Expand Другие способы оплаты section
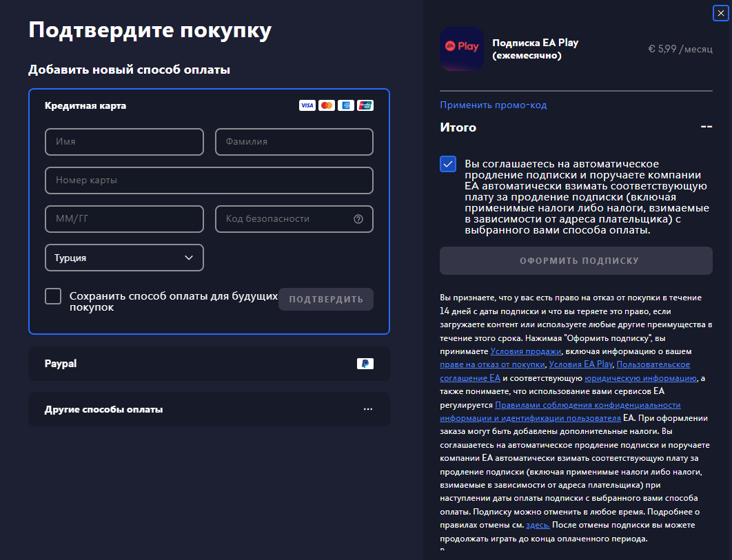The height and width of the screenshot is (560, 732). click(x=209, y=409)
